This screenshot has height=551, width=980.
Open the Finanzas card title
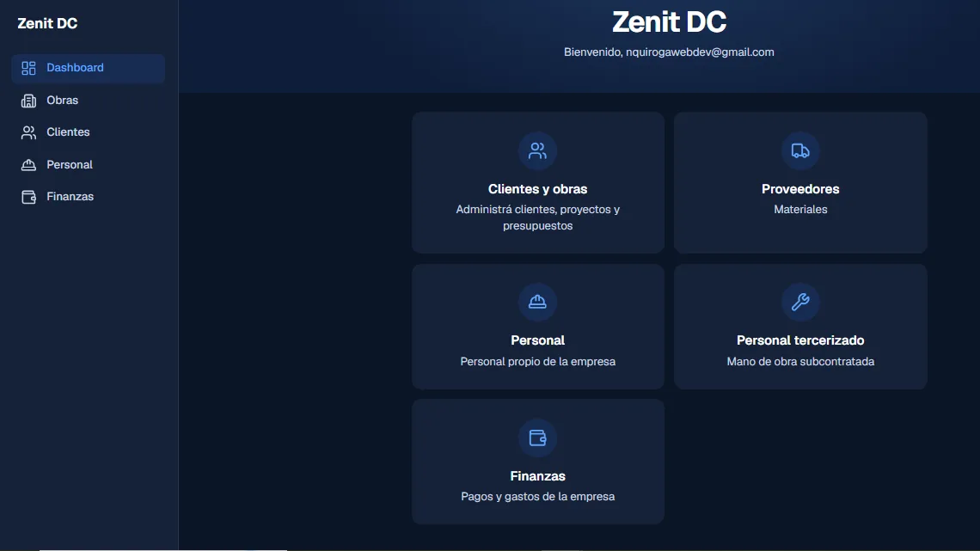(x=537, y=476)
